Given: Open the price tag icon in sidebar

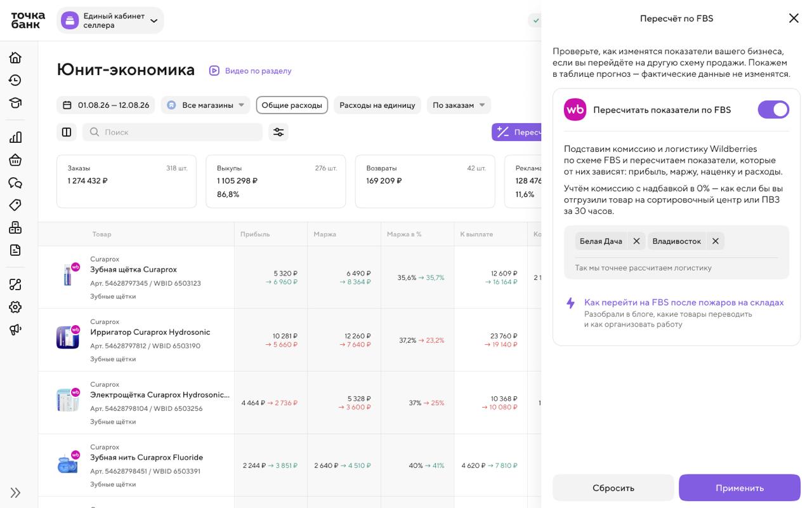Looking at the screenshot, I should (15, 204).
